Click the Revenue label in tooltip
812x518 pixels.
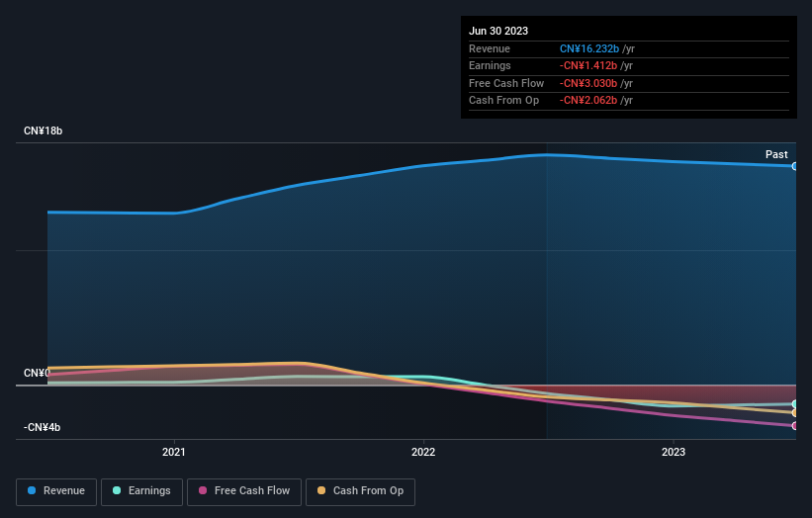pyautogui.click(x=490, y=48)
